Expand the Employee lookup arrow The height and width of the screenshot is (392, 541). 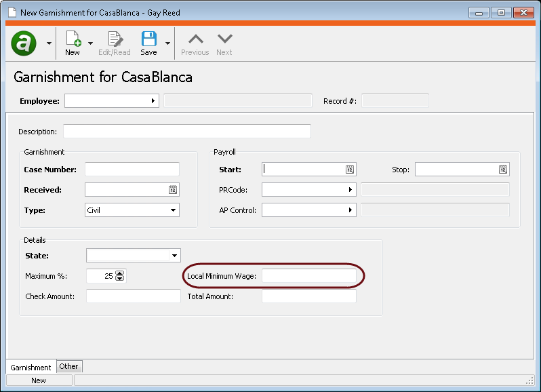pos(153,101)
